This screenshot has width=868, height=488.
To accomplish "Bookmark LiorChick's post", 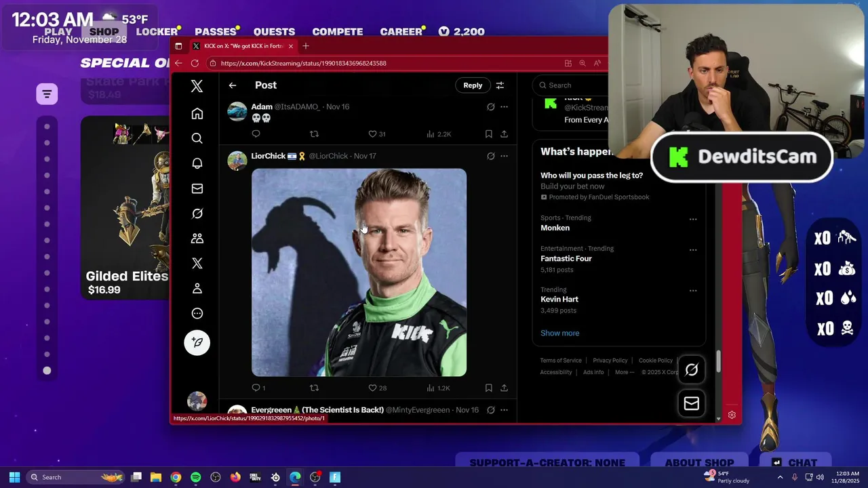I will 488,388.
